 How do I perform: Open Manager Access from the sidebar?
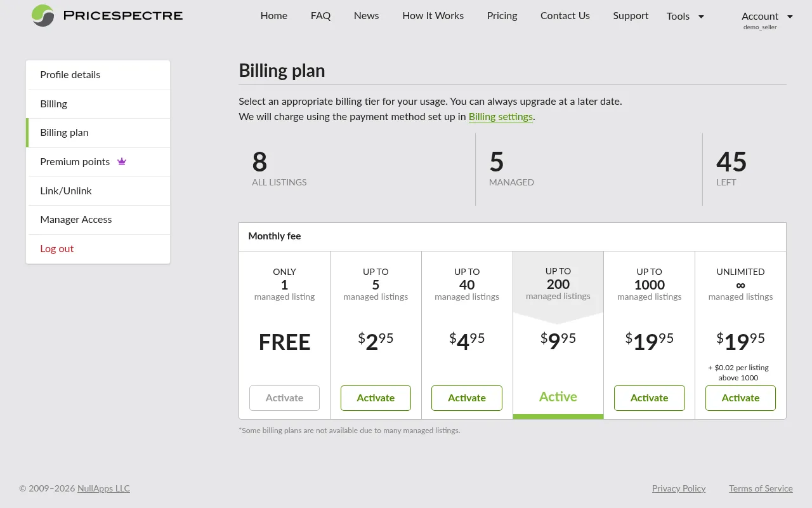coord(75,219)
